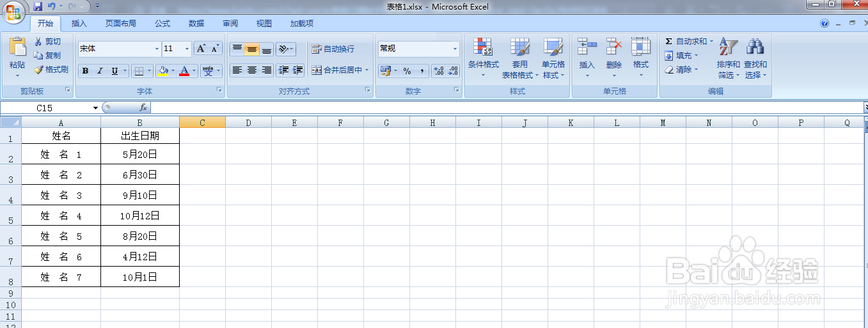The image size is (868, 328).
Task: Open 单元格样式 cell styles gallery
Action: click(553, 58)
